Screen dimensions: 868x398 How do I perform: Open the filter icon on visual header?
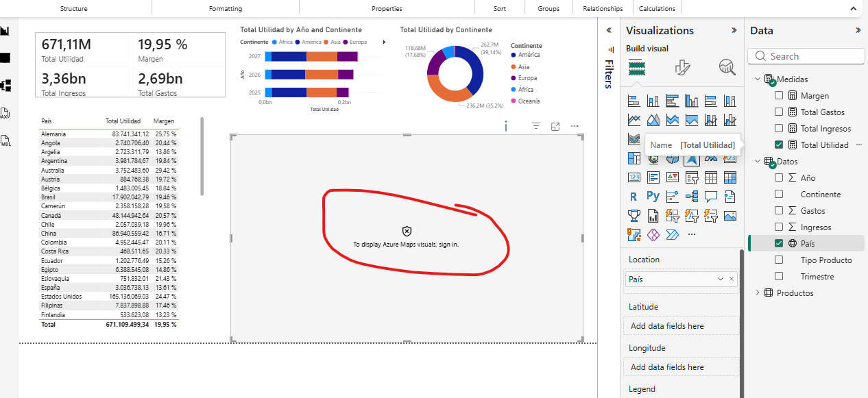[536, 127]
